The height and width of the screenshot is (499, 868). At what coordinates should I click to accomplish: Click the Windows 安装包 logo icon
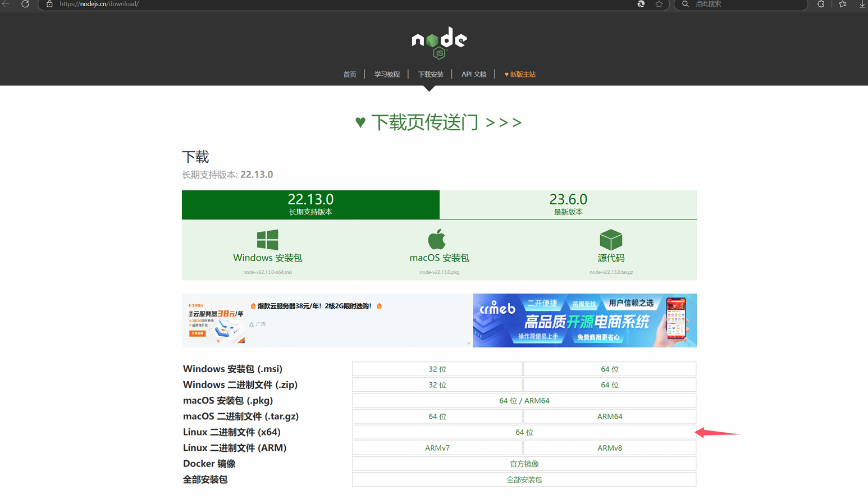pyautogui.click(x=267, y=240)
